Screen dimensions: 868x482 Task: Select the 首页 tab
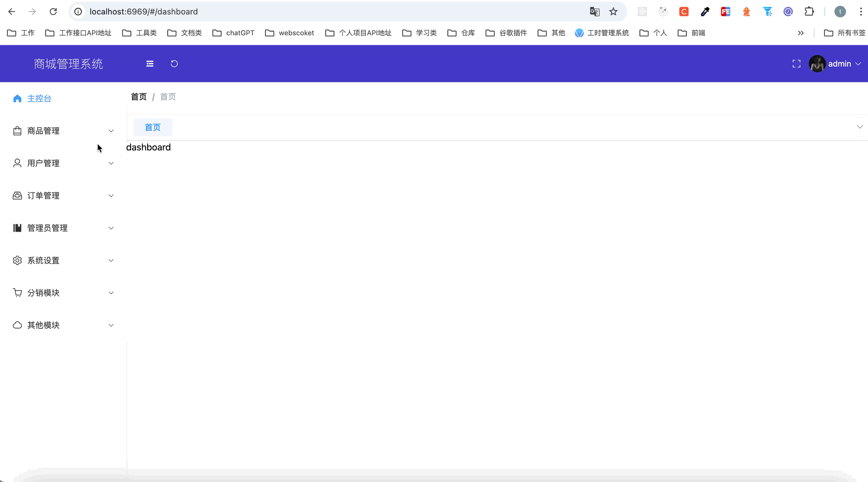click(x=153, y=127)
